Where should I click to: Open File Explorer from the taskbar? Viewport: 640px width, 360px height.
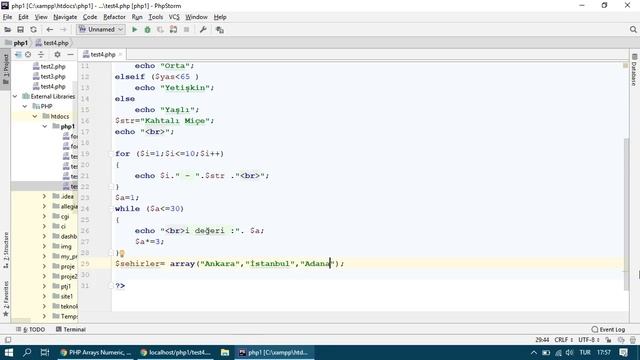[225, 353]
